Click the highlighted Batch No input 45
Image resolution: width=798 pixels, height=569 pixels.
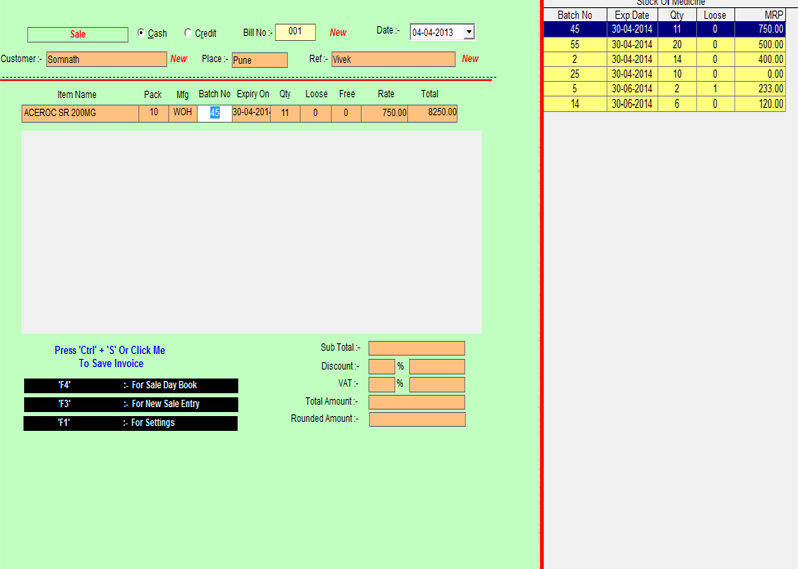(x=215, y=113)
